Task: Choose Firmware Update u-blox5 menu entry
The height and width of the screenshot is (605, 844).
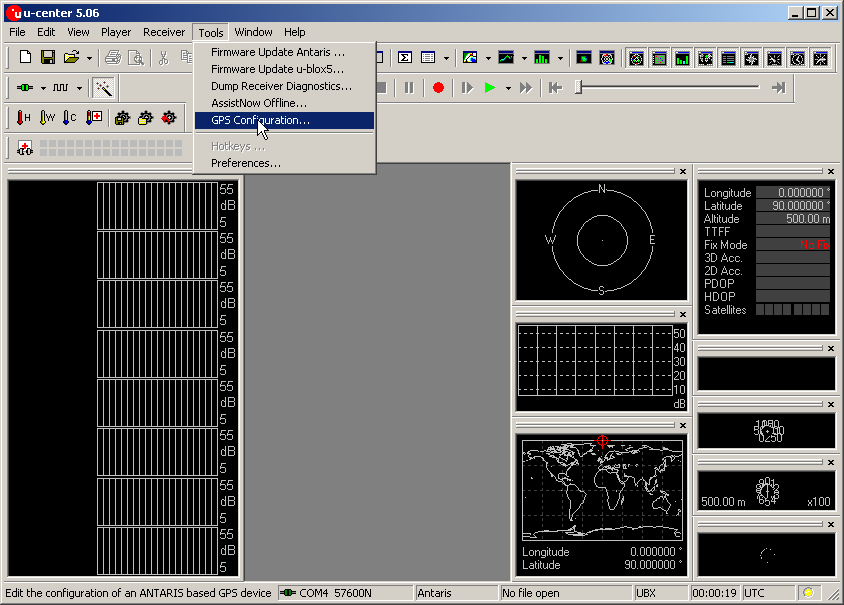Action: [284, 69]
